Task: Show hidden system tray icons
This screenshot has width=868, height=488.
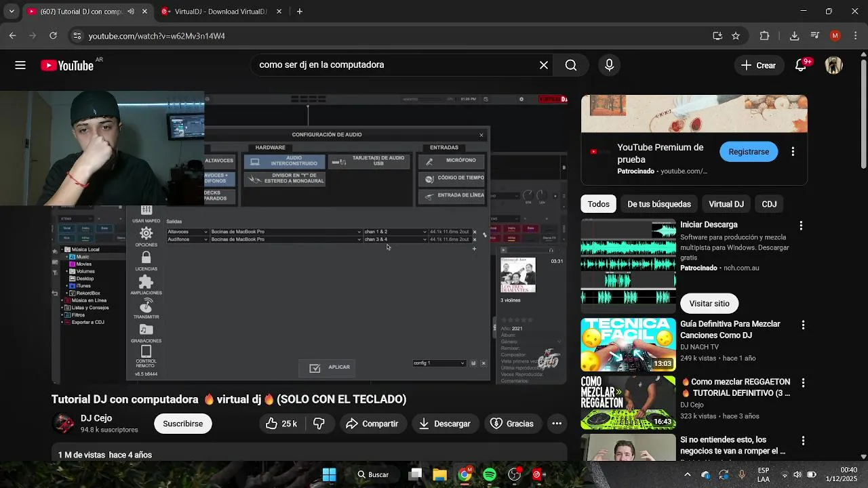Action: click(687, 474)
